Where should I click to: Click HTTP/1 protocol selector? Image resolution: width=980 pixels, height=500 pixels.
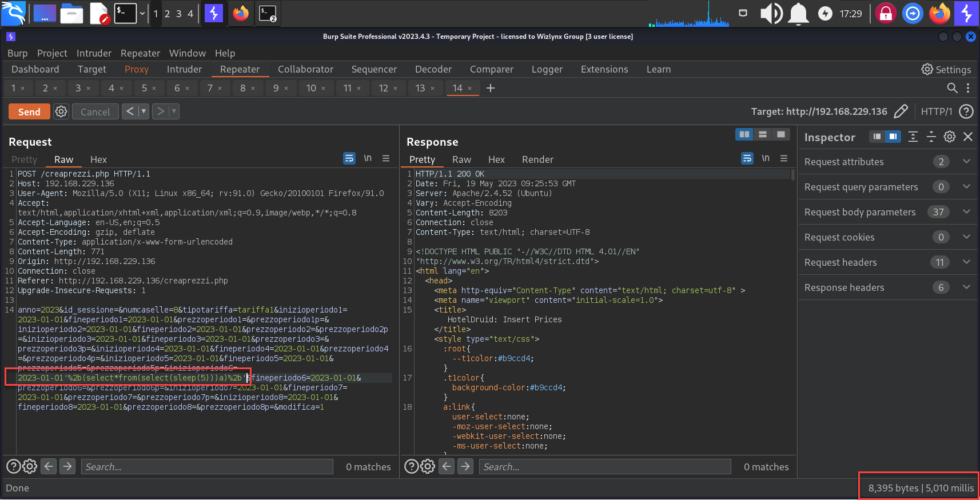coord(937,111)
